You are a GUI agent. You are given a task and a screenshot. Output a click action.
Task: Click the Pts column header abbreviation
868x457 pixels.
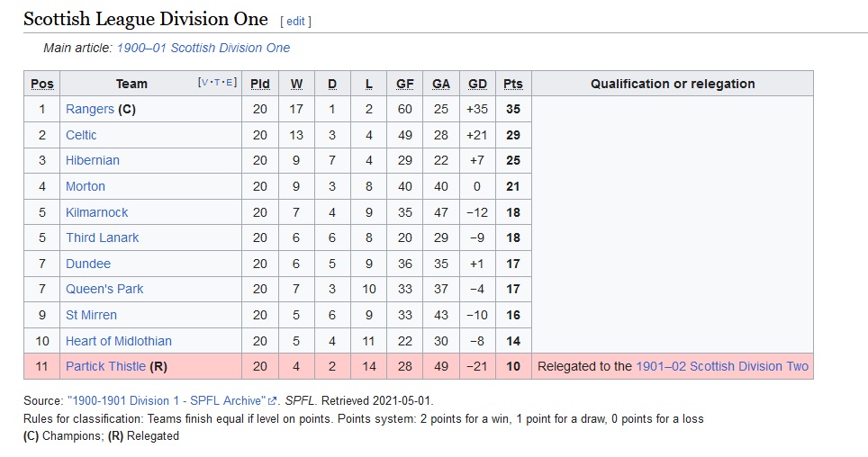click(x=513, y=84)
